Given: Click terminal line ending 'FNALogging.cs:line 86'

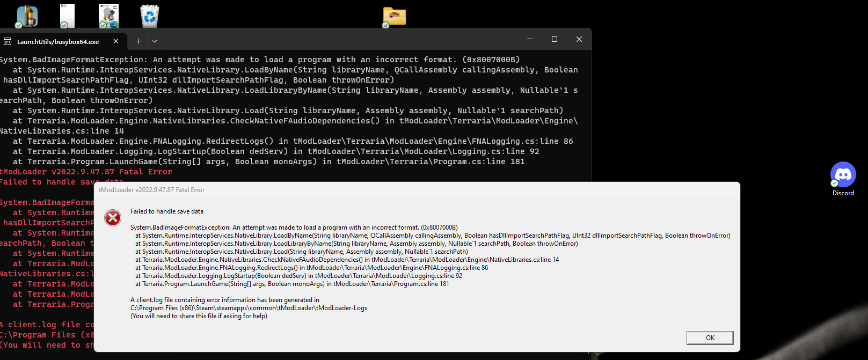Looking at the screenshot, I should [x=293, y=141].
